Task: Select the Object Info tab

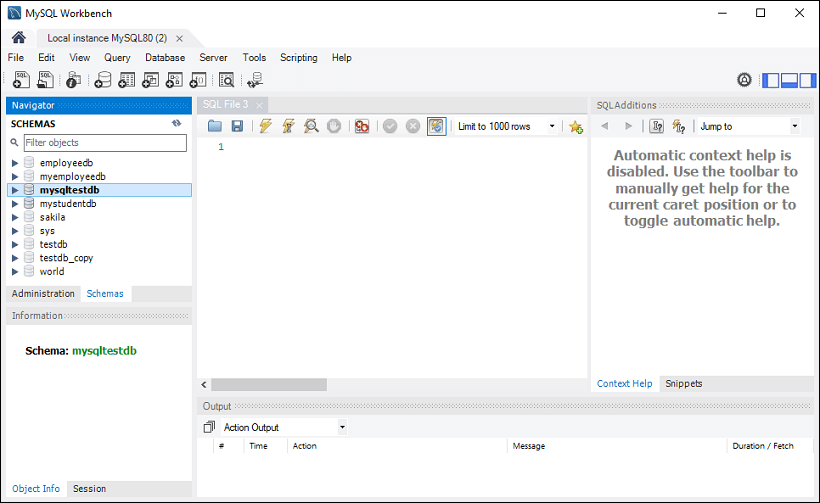Action: [36, 488]
